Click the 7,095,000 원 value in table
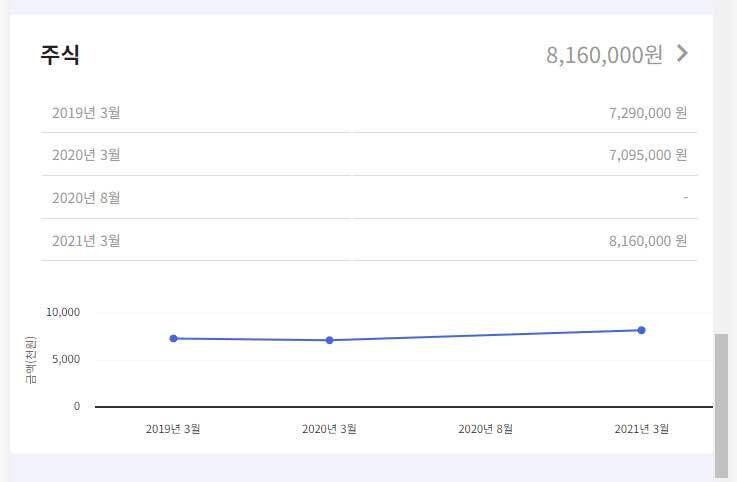Viewport: 737px width, 482px height. tap(647, 155)
